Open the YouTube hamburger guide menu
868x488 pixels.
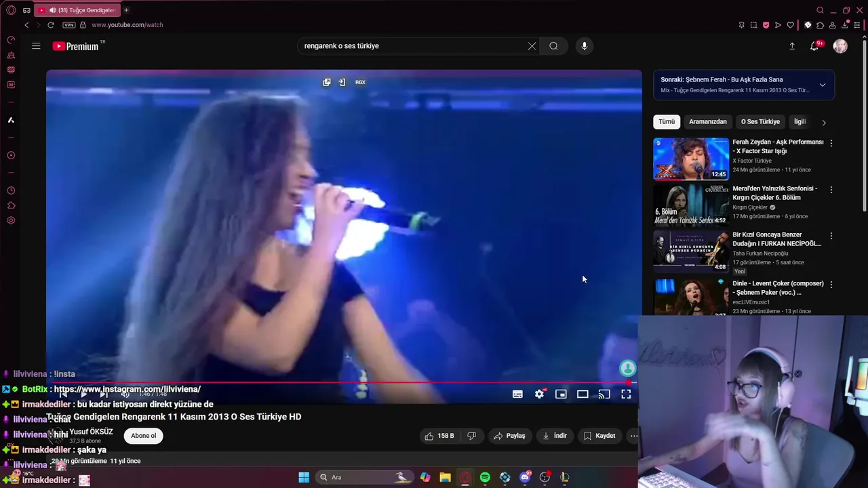coord(36,46)
